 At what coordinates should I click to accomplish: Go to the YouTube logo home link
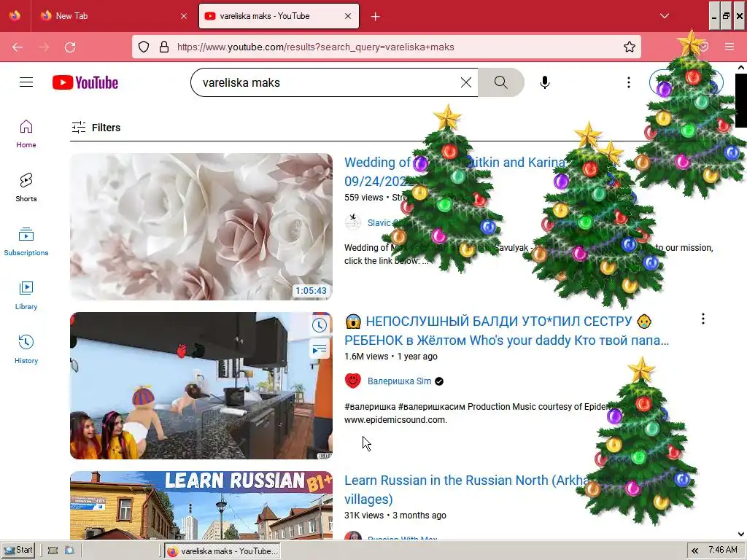coord(85,82)
